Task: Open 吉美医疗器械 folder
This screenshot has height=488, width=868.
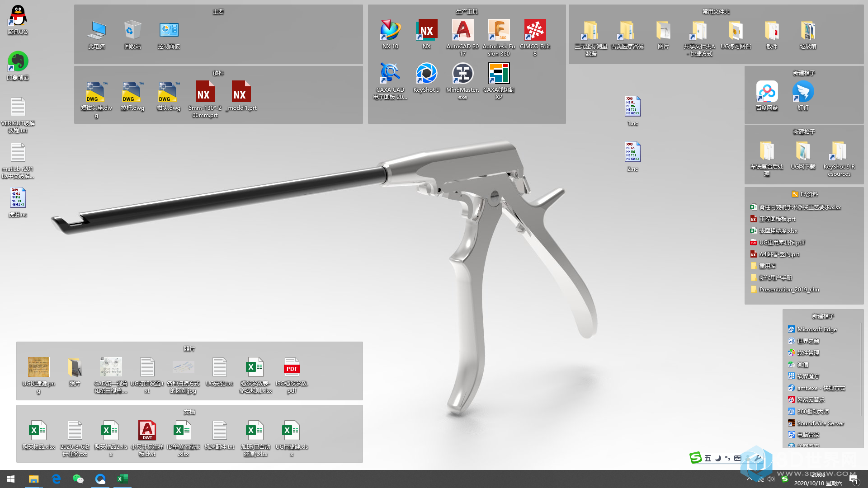Action: point(627,35)
